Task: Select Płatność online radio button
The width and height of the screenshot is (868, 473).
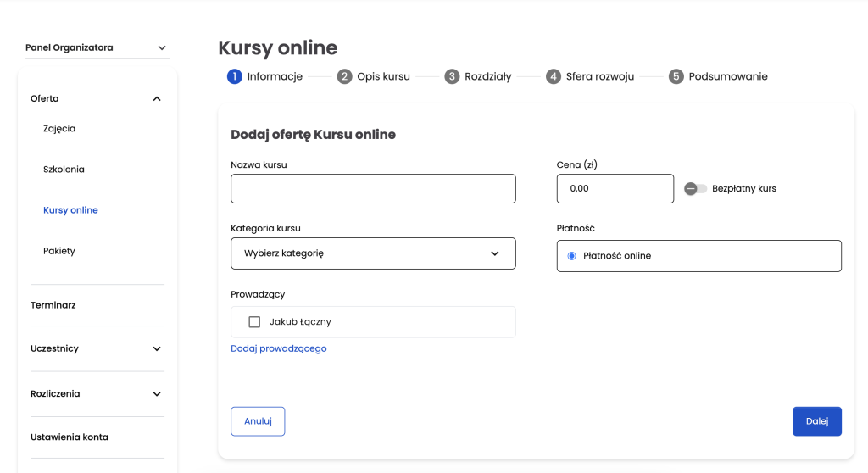Action: (572, 255)
